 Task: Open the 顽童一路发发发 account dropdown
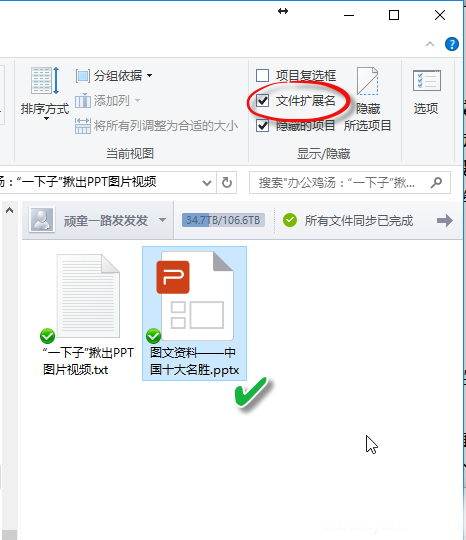(162, 220)
